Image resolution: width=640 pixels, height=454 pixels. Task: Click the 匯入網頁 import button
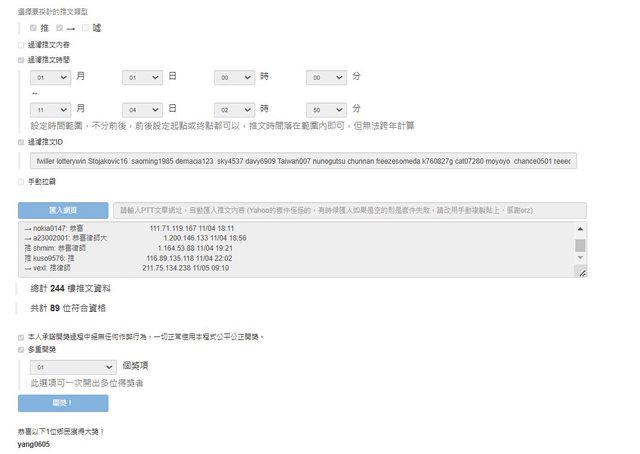coord(63,211)
